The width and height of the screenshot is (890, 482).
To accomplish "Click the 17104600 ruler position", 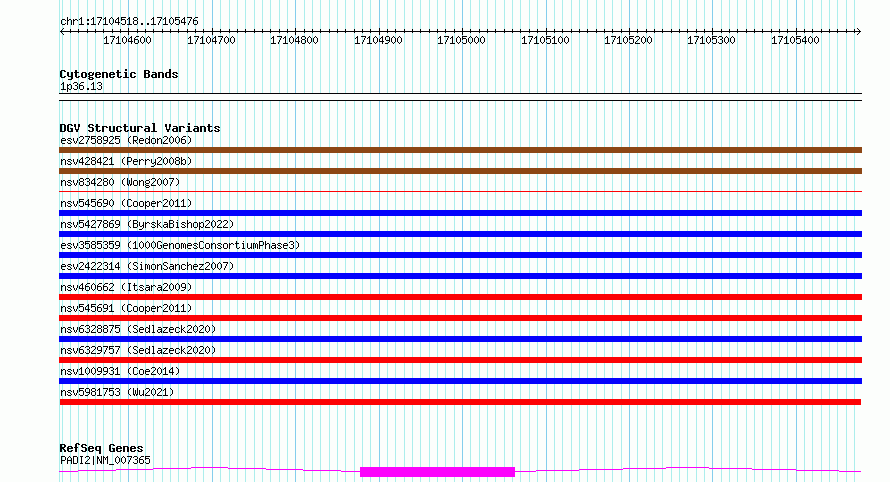I will [x=127, y=40].
